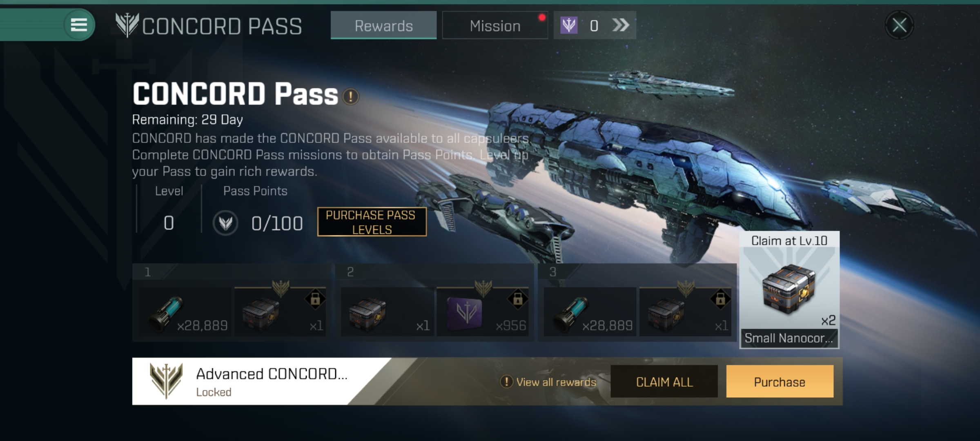
Task: Click PURCHASE PASS LEVELS button
Action: tap(372, 222)
